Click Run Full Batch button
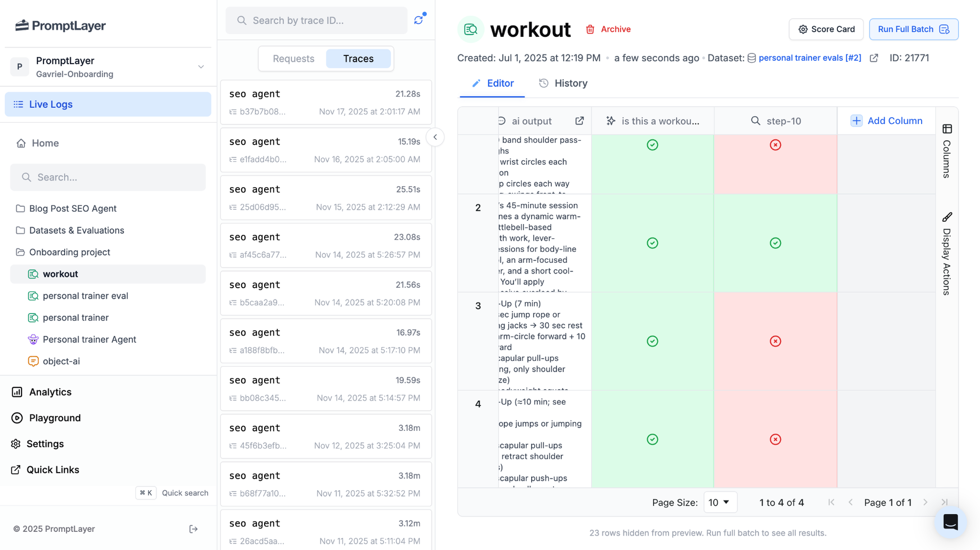 [913, 29]
